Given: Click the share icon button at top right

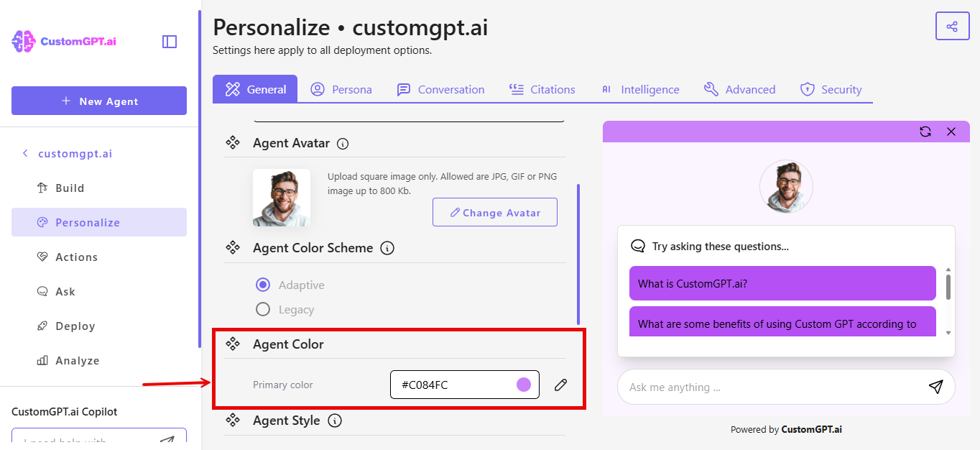Looking at the screenshot, I should click(x=952, y=27).
